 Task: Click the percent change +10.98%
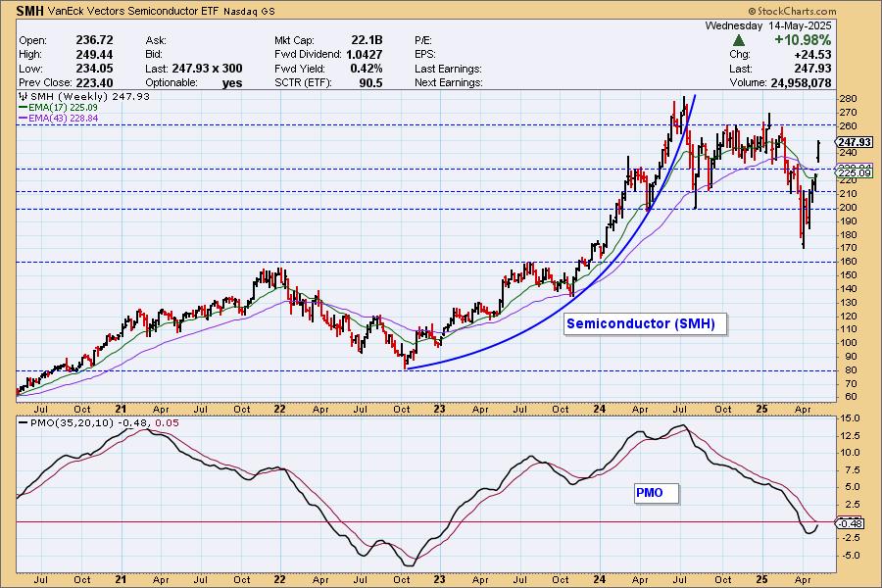tap(803, 40)
